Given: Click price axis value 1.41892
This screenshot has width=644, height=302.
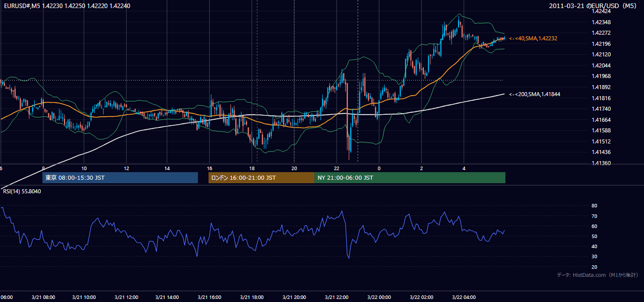Looking at the screenshot, I should click(x=601, y=87).
